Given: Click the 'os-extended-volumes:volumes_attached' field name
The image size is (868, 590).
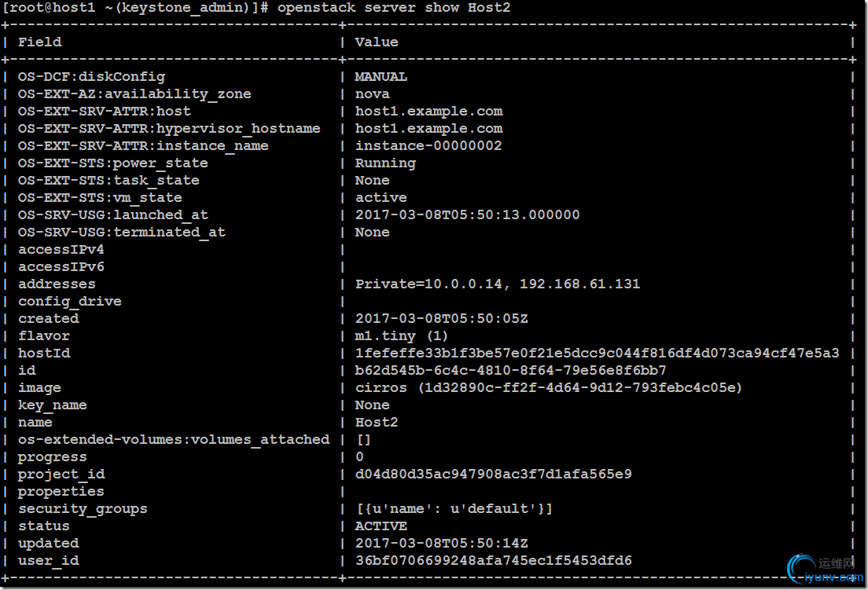Looking at the screenshot, I should [x=174, y=439].
